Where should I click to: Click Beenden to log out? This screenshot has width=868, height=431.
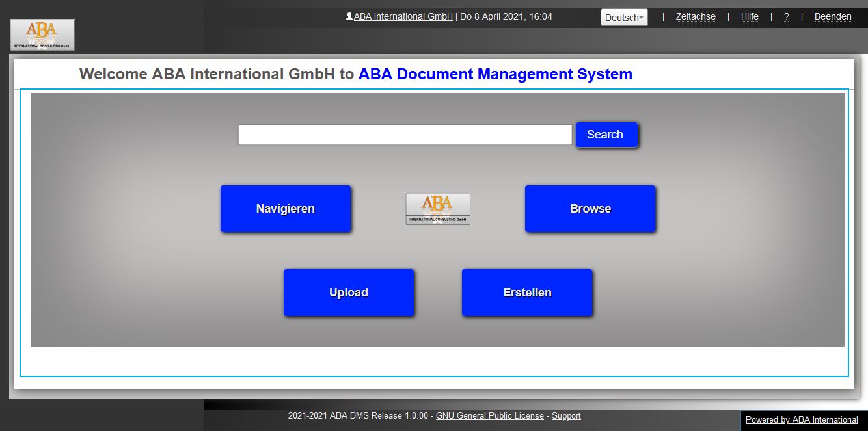(x=833, y=17)
